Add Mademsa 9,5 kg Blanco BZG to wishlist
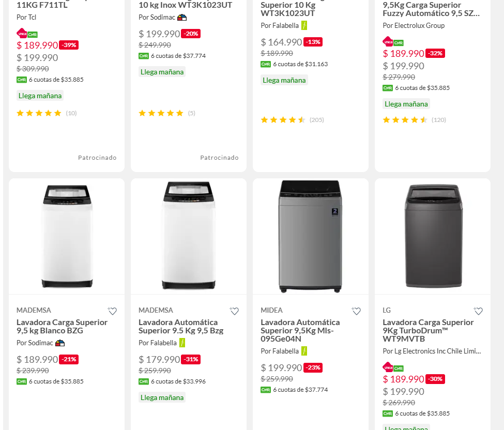The width and height of the screenshot is (504, 430). tap(113, 311)
